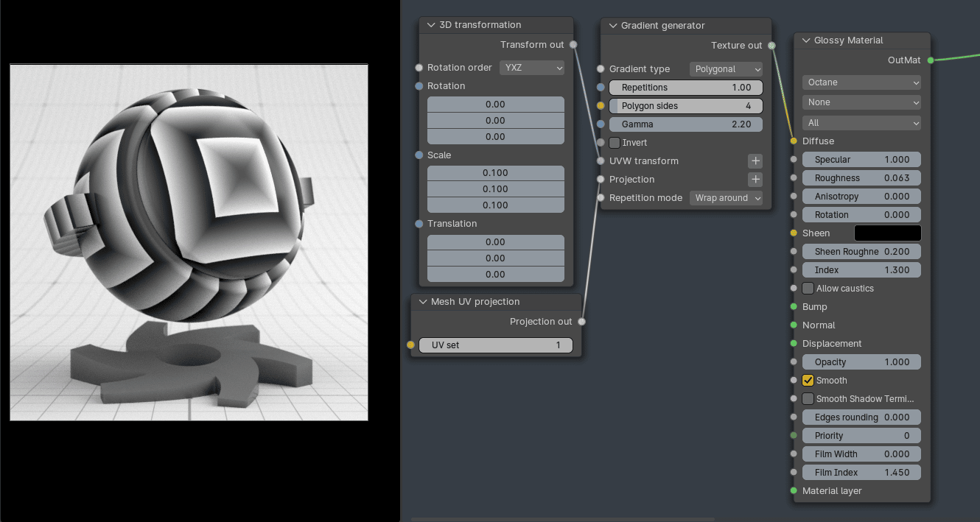Click the Sheen black color swatch

click(887, 233)
